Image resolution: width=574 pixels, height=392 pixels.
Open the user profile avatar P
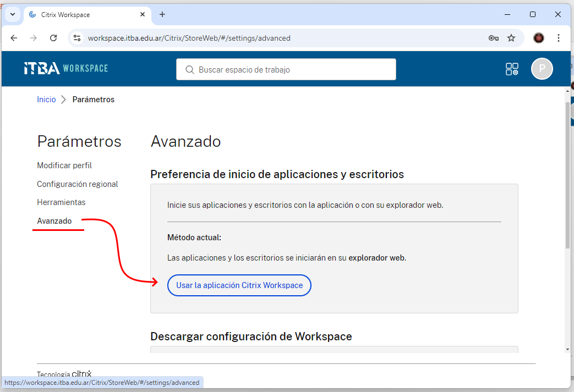click(542, 69)
